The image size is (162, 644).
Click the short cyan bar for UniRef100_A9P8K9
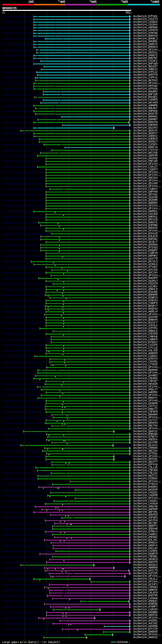(x=96, y=125)
